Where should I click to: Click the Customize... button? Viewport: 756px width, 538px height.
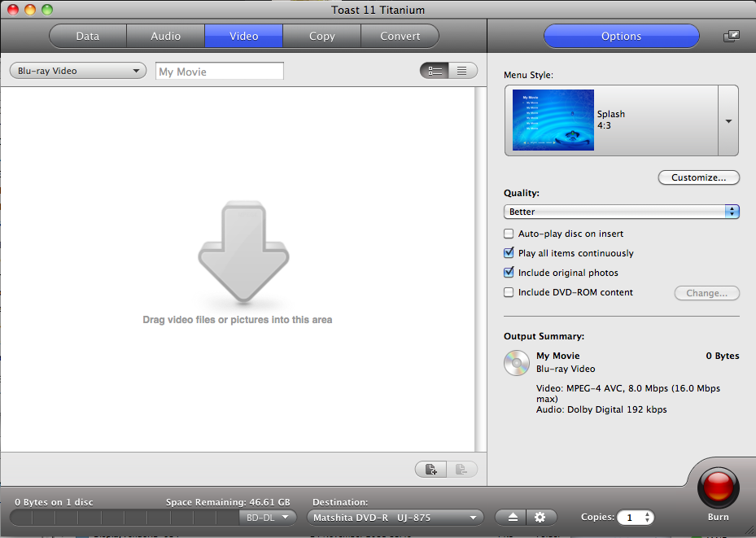pyautogui.click(x=698, y=177)
